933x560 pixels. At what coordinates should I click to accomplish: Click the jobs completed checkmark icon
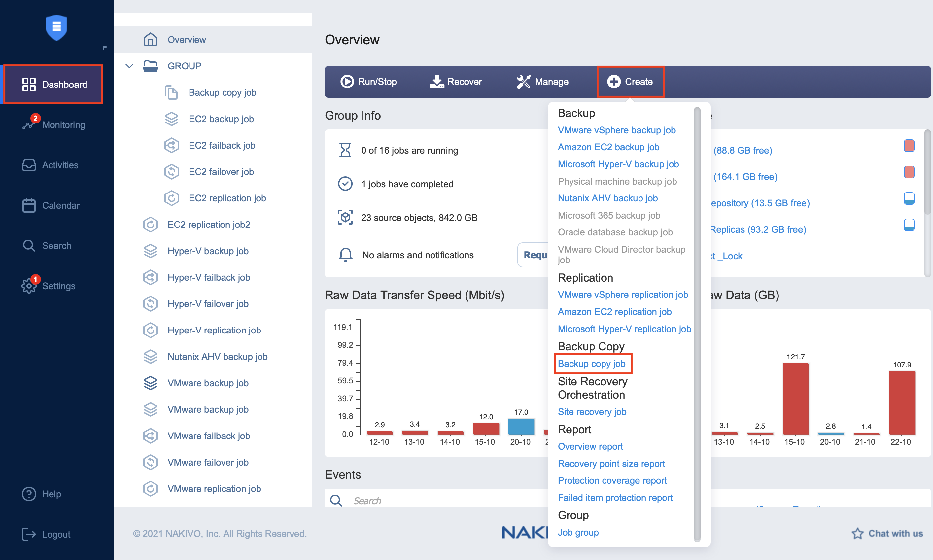pos(345,184)
